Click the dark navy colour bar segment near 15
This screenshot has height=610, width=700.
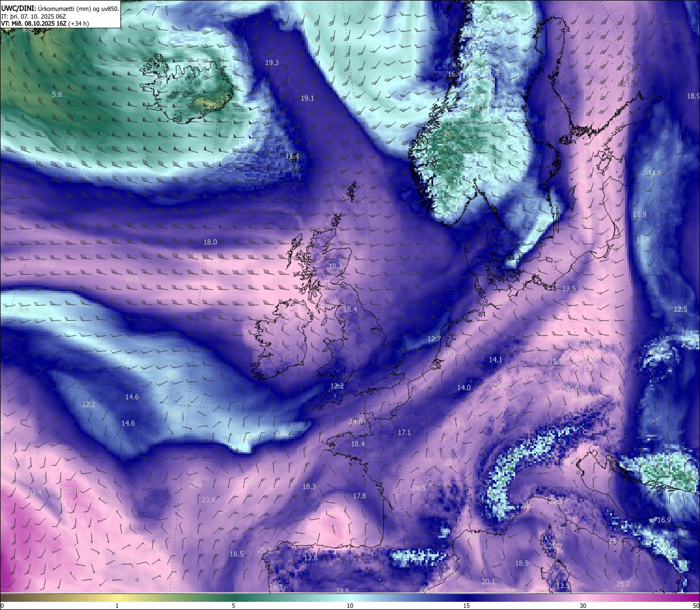[466, 597]
